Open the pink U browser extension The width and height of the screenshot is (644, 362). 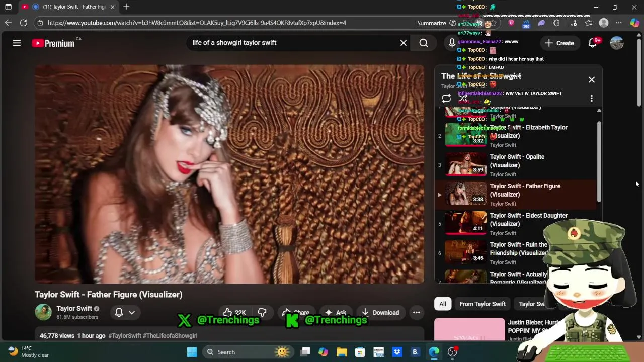(511, 23)
